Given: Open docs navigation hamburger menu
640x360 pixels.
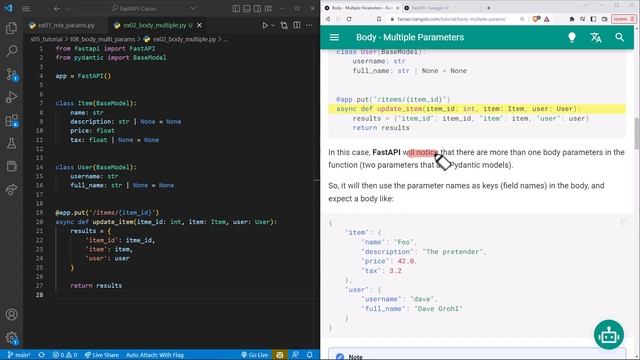Looking at the screenshot, I should [x=334, y=37].
